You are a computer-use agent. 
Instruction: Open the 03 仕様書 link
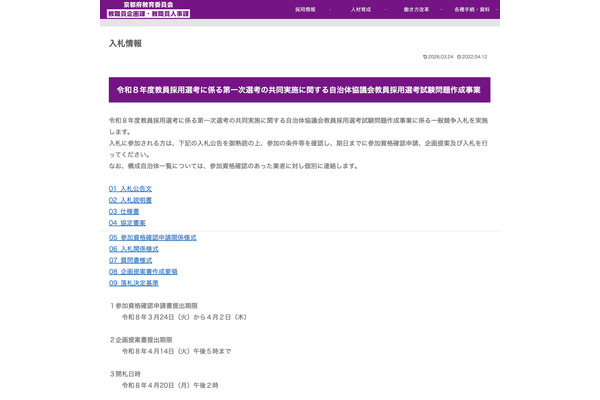point(125,211)
